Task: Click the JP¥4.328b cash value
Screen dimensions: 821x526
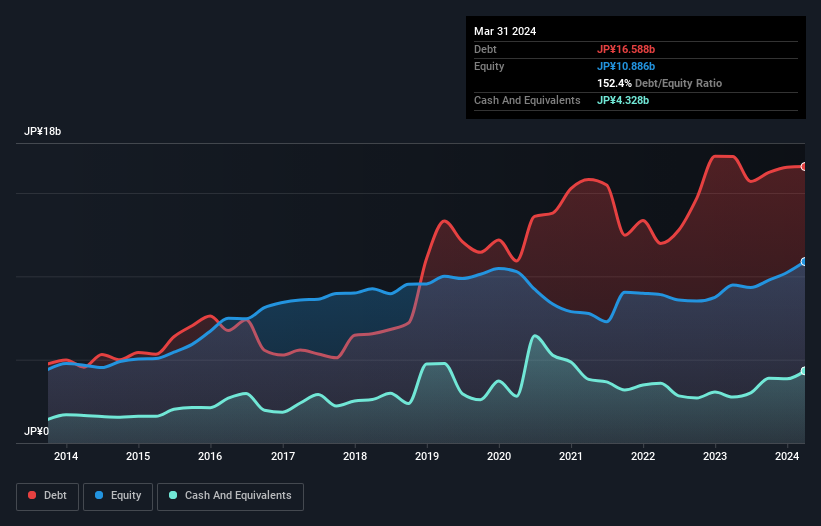Action: (623, 100)
